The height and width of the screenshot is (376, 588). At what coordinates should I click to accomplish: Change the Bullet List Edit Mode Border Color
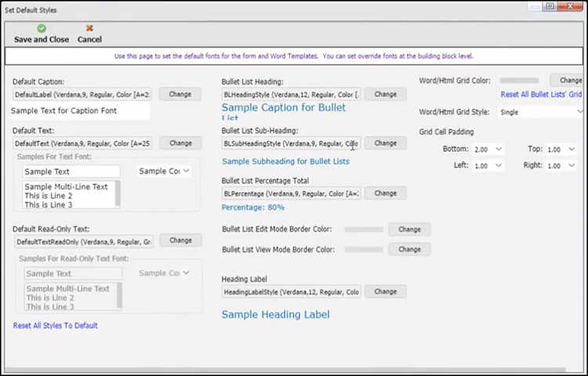point(409,229)
